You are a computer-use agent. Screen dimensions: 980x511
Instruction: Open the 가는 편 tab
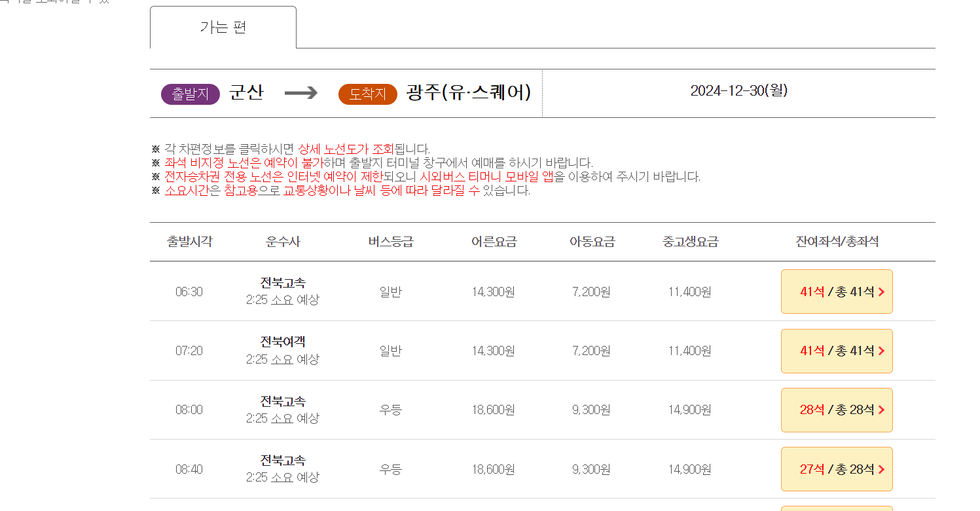point(223,28)
